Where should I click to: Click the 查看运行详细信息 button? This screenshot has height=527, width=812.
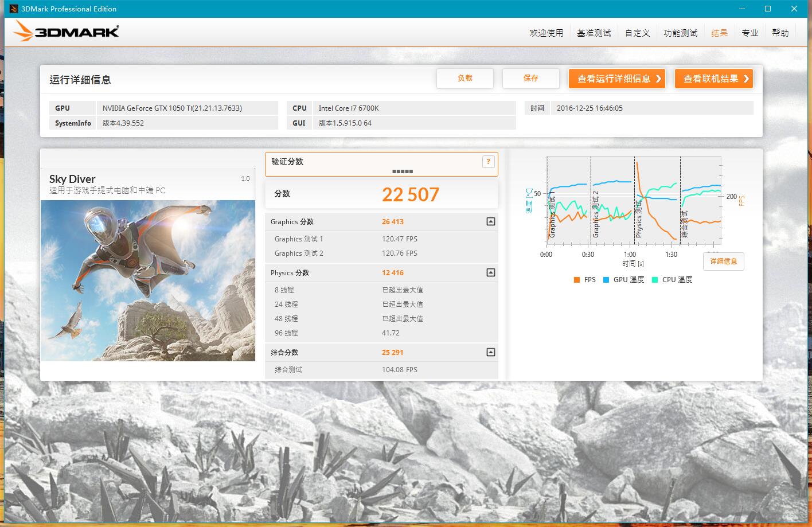616,79
